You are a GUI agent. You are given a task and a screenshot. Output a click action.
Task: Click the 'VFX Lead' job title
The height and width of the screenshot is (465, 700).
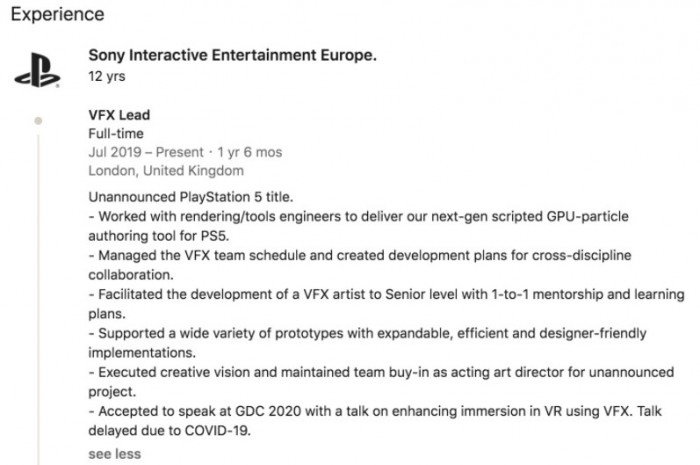[x=120, y=115]
